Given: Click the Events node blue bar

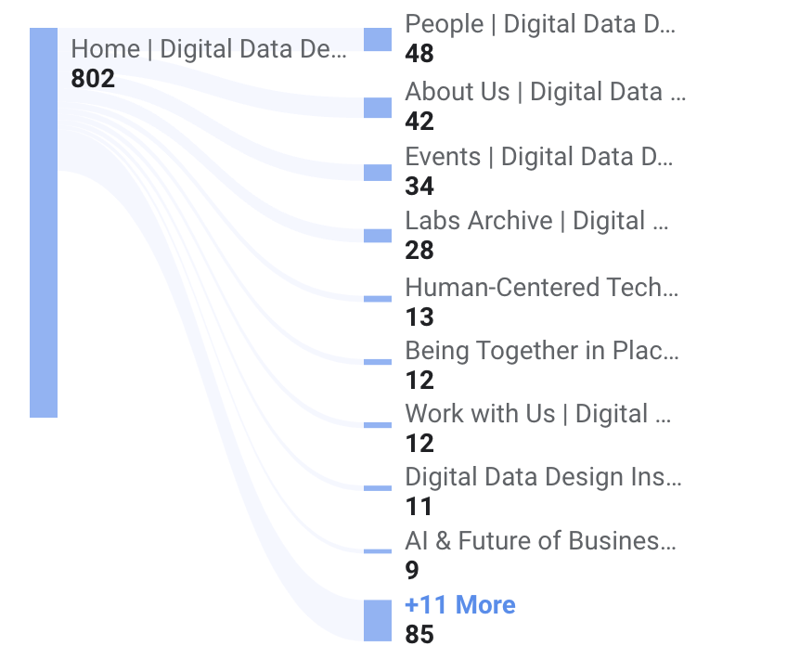Looking at the screenshot, I should [x=378, y=173].
